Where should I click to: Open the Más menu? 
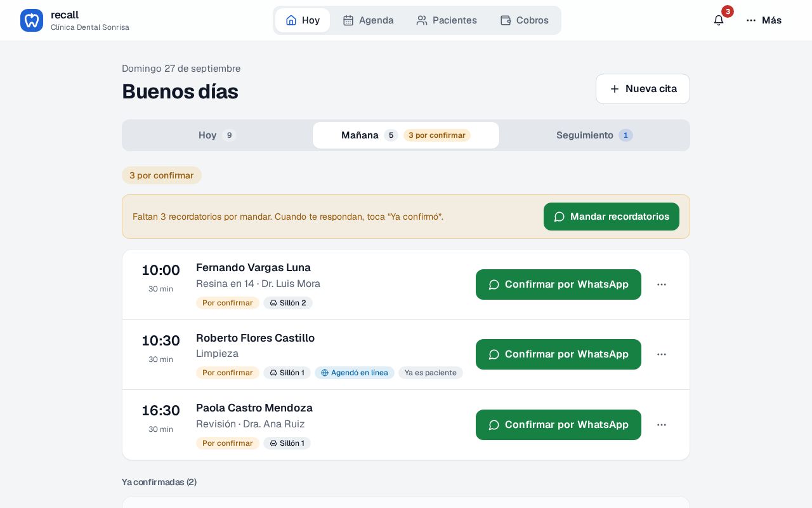[x=764, y=20]
